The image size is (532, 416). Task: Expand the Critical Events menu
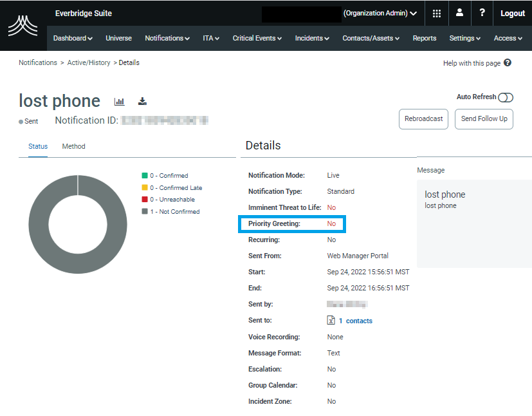257,39
